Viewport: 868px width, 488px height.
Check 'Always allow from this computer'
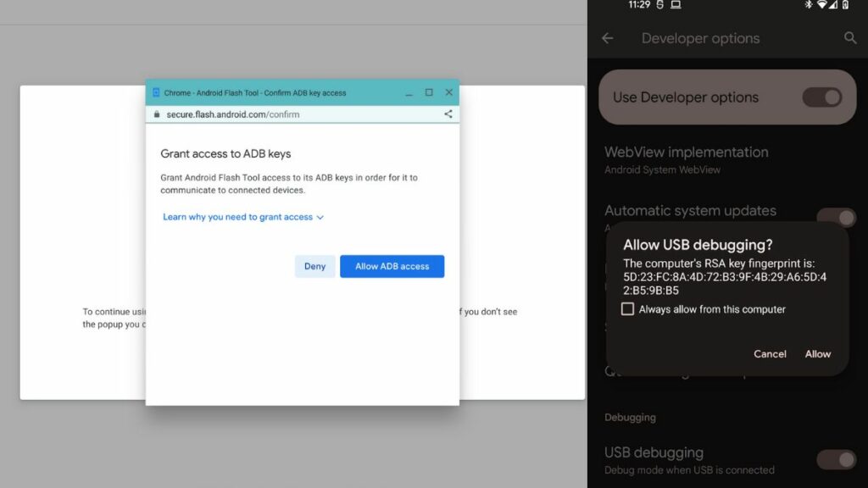click(628, 309)
